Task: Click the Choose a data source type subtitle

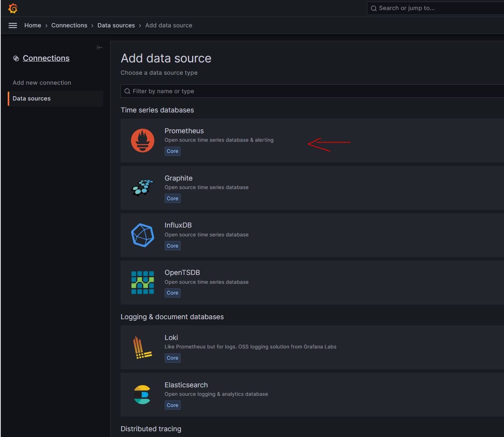Action: point(159,73)
